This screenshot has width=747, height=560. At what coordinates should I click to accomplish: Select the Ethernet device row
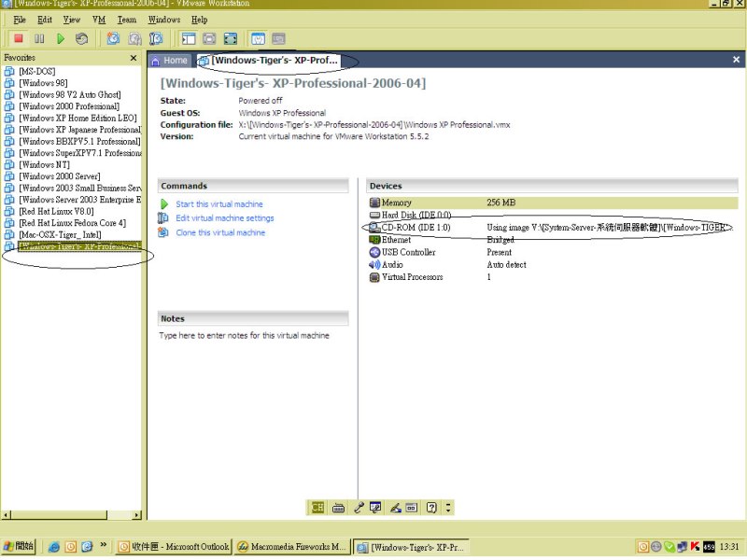pyautogui.click(x=553, y=240)
